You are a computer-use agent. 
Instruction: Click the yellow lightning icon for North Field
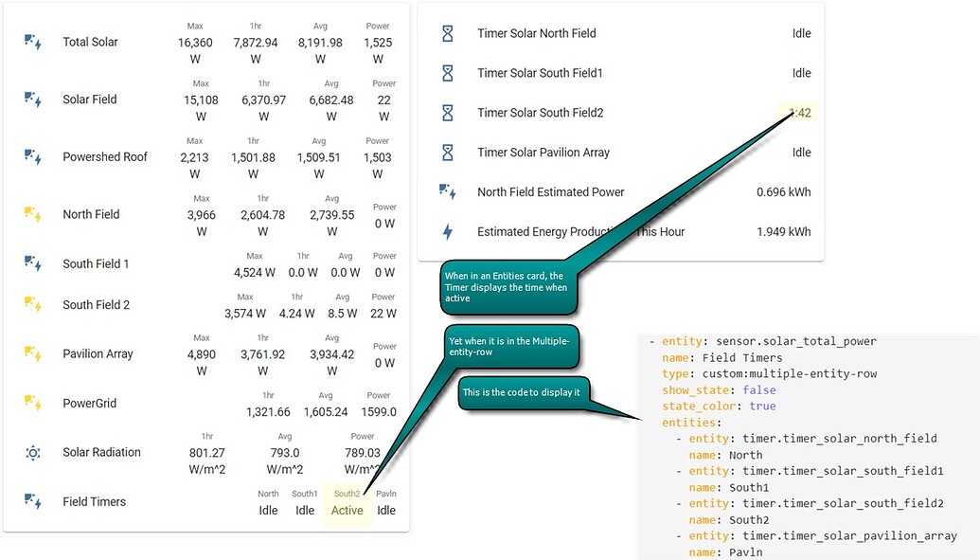33,214
